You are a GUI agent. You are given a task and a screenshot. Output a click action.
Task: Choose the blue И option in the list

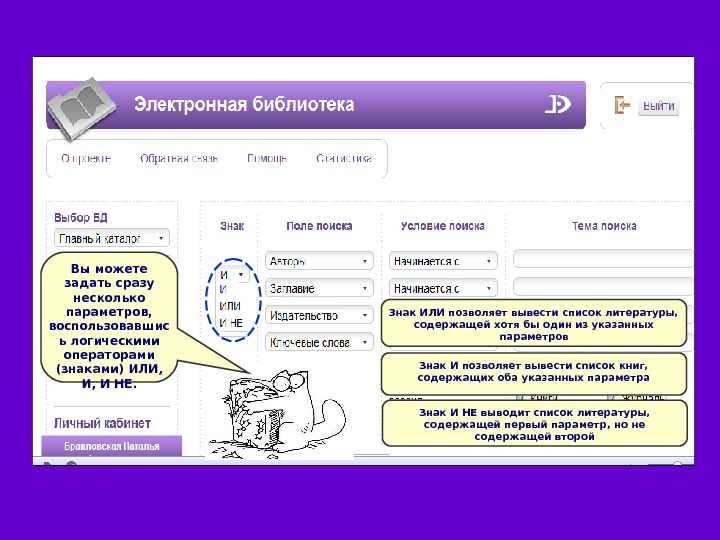click(x=223, y=289)
